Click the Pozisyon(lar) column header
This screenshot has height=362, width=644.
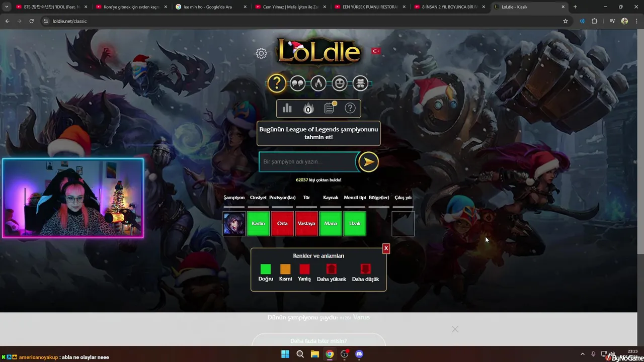click(282, 198)
